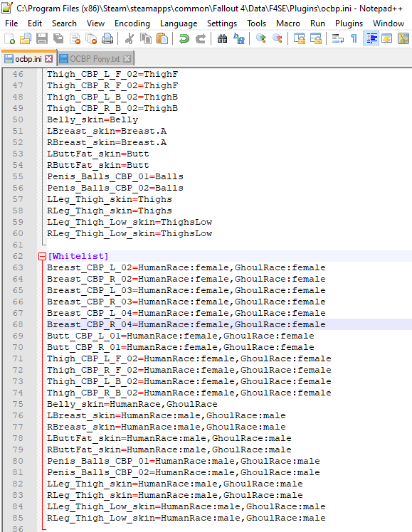Image resolution: width=412 pixels, height=532 pixels.
Task: Click line RLeg_Thigh_Low_skin=ThighsLow
Action: coord(130,233)
